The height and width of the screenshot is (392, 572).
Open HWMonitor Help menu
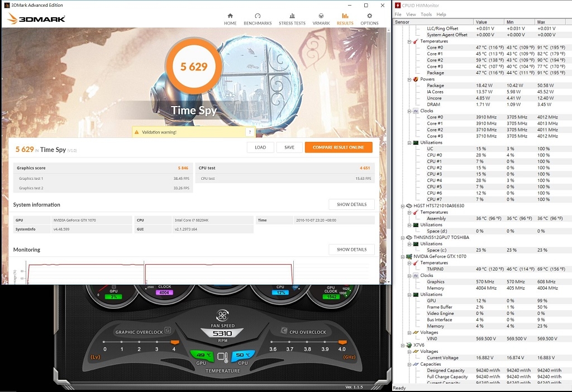click(x=441, y=14)
